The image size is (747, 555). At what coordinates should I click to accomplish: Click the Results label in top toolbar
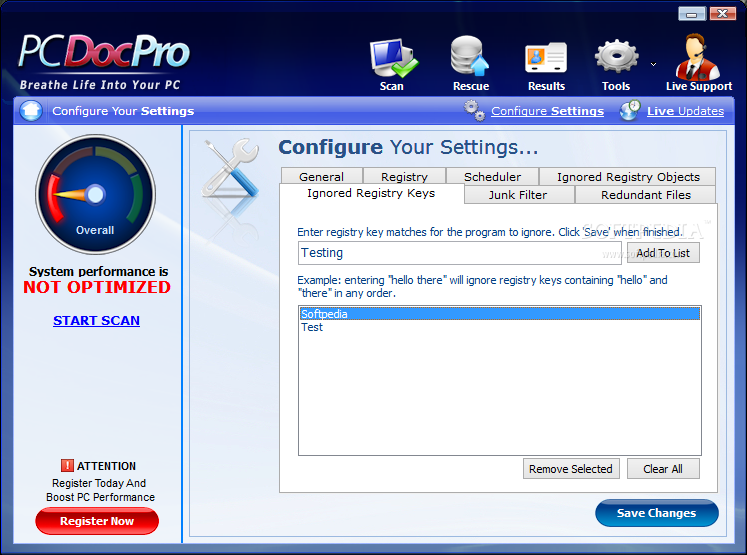(x=546, y=86)
